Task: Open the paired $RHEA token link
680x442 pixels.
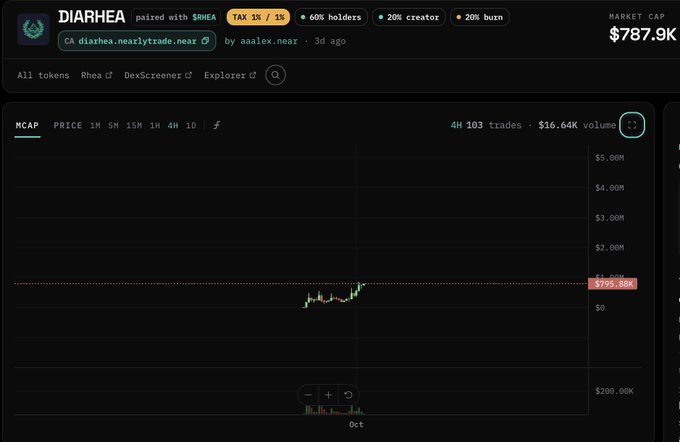Action: [x=204, y=17]
